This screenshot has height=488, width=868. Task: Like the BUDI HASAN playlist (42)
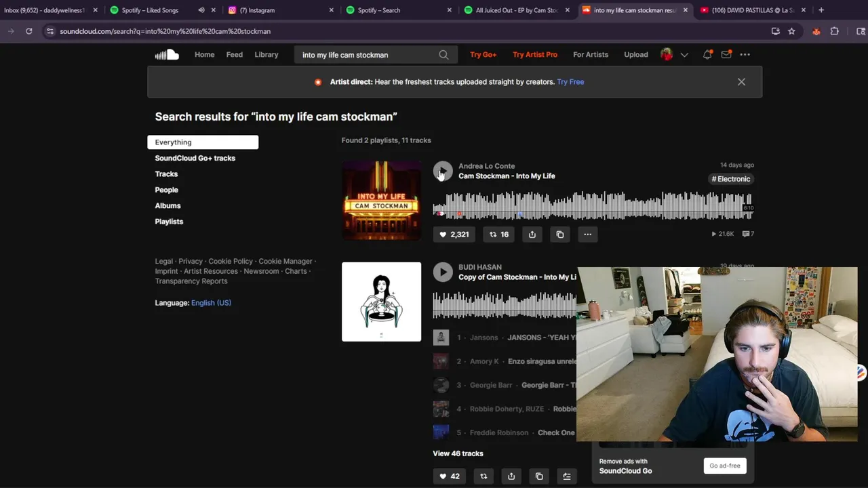[450, 476]
